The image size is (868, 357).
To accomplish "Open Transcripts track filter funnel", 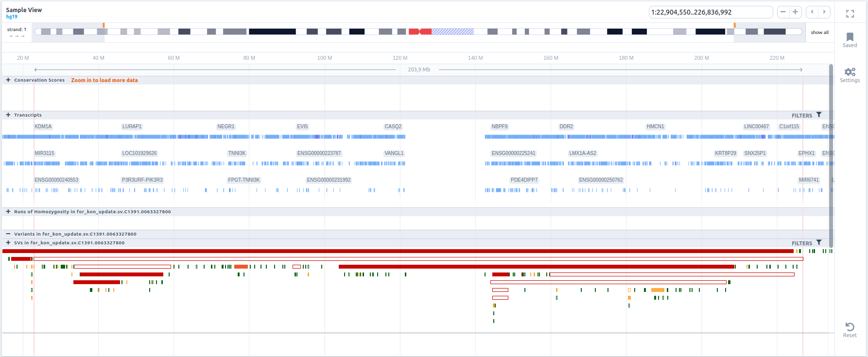I will [x=819, y=115].
